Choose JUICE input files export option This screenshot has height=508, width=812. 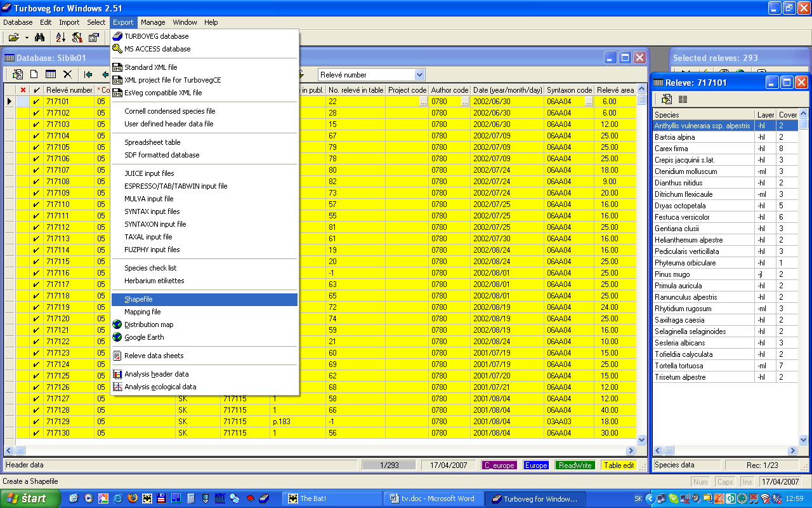point(204,173)
